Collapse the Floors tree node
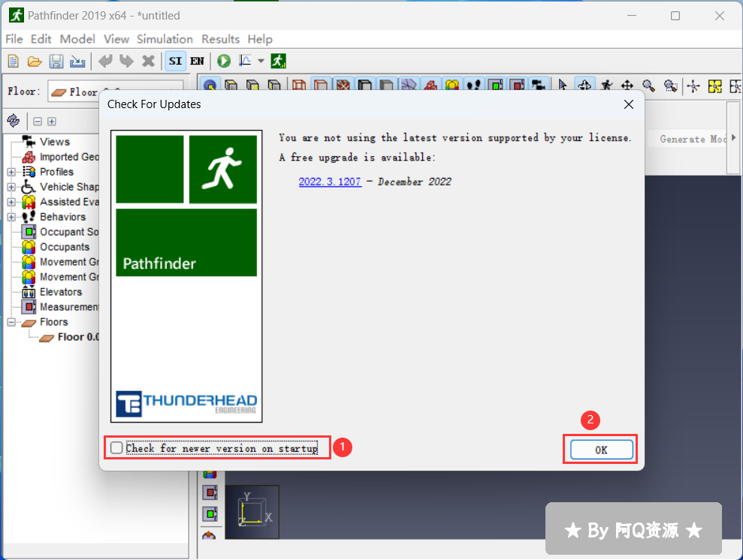The height and width of the screenshot is (560, 743). (x=11, y=322)
